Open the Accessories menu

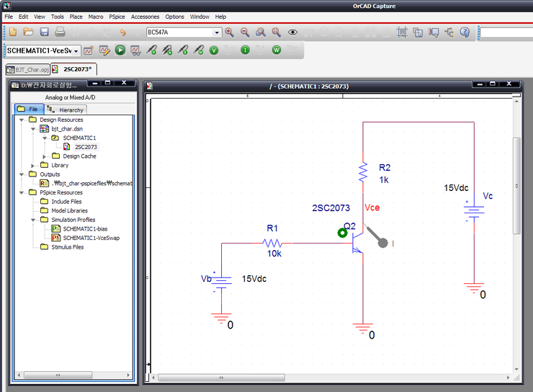coord(145,17)
